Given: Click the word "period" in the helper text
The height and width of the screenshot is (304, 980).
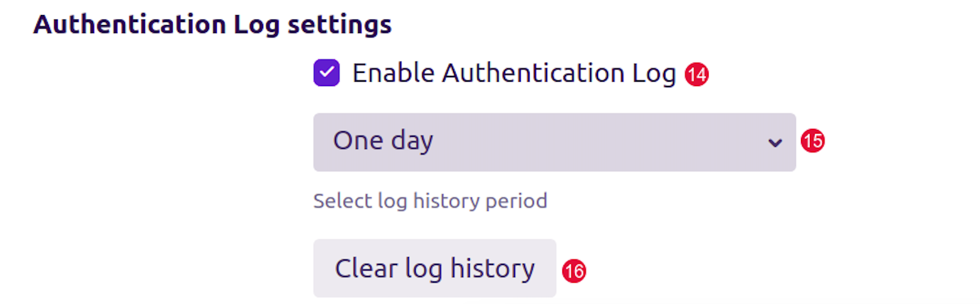Looking at the screenshot, I should point(519,202).
